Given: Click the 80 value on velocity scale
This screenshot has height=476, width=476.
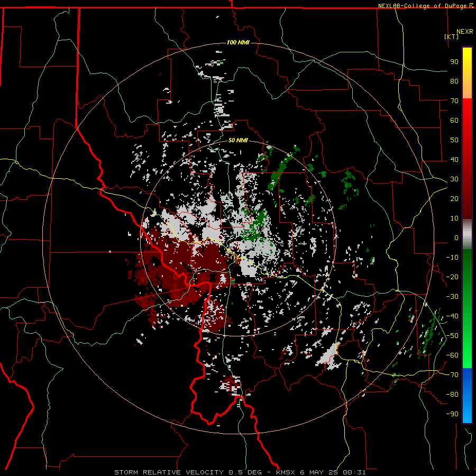Looking at the screenshot, I should point(454,81).
